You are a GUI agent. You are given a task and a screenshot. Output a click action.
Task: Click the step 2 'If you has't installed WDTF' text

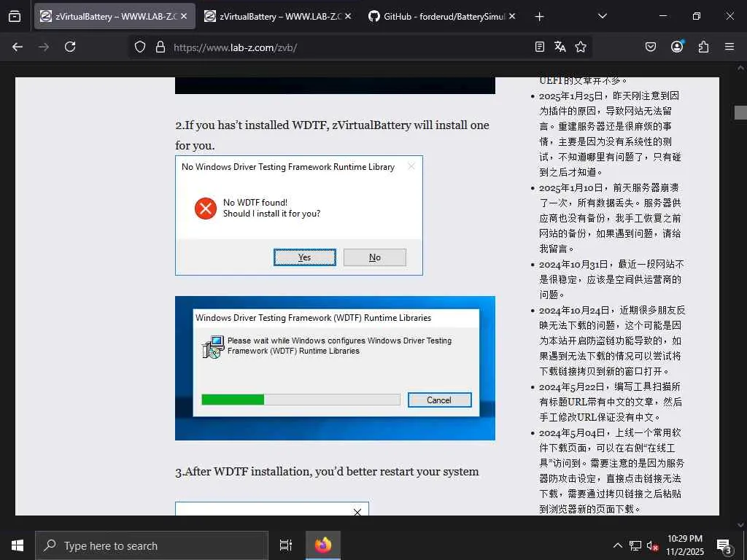(332, 135)
